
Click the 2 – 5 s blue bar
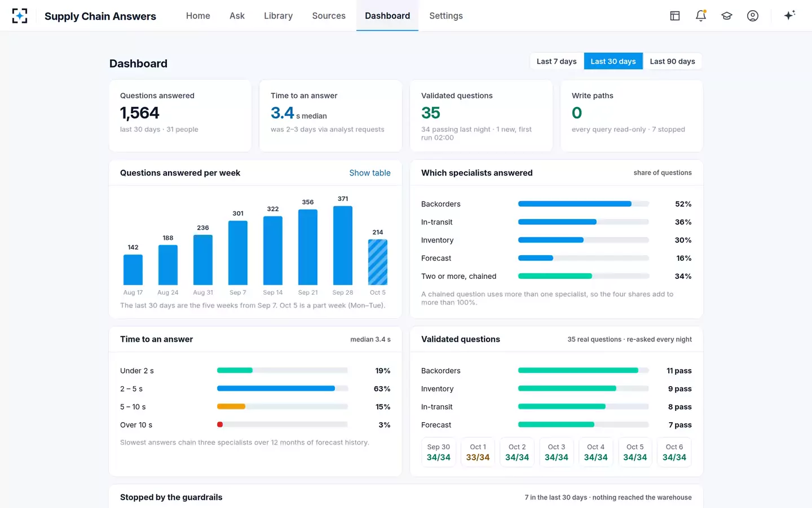tap(276, 388)
